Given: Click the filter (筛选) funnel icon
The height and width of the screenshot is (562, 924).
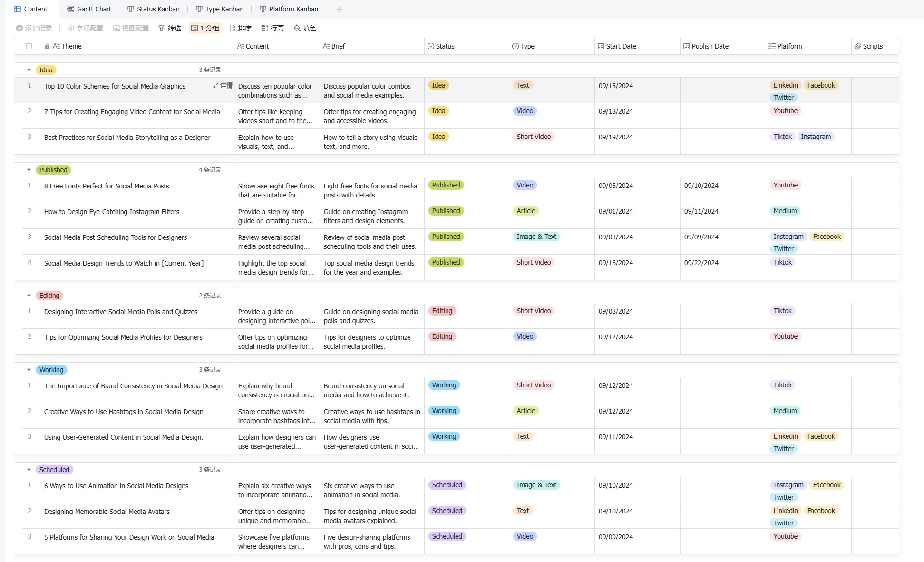Looking at the screenshot, I should 162,28.
